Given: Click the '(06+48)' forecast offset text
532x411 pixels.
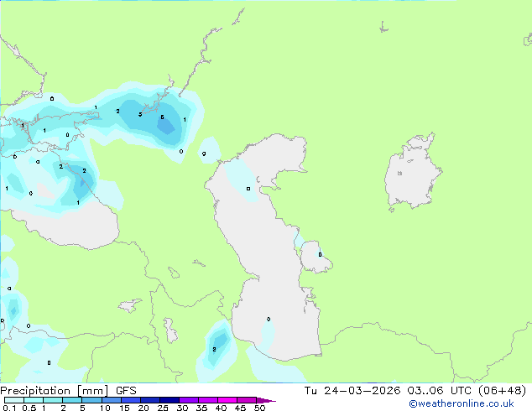Looking at the screenshot, I should click(502, 391).
